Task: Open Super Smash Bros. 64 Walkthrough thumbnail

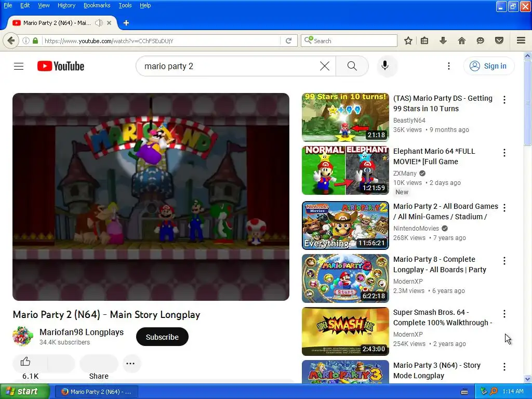Action: [345, 331]
